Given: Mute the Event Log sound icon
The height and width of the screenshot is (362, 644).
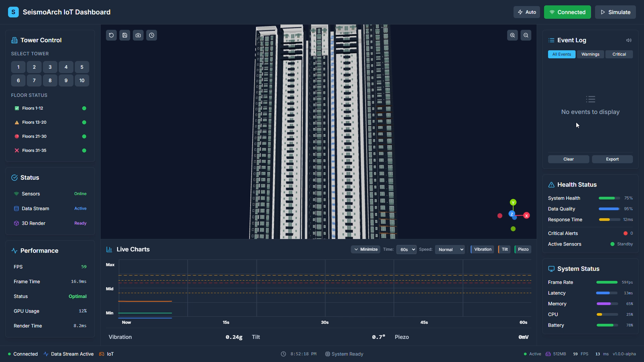Looking at the screenshot, I should click(x=629, y=40).
